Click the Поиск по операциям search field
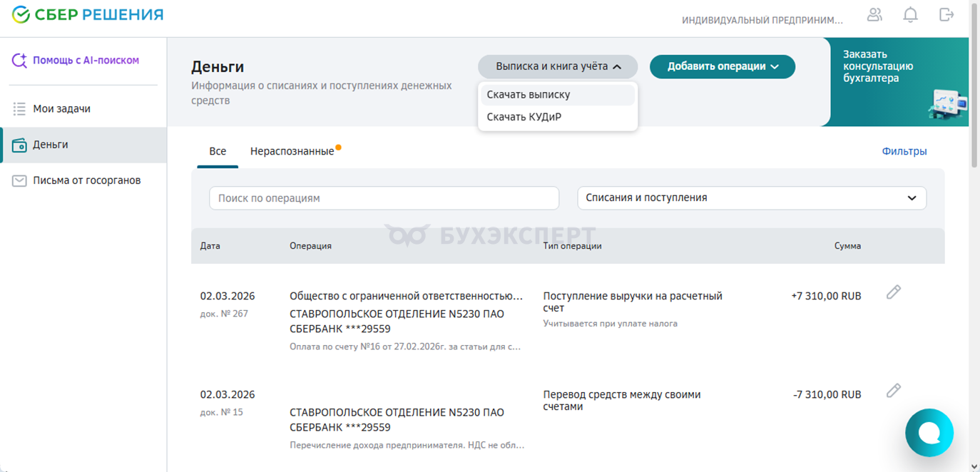 384,198
